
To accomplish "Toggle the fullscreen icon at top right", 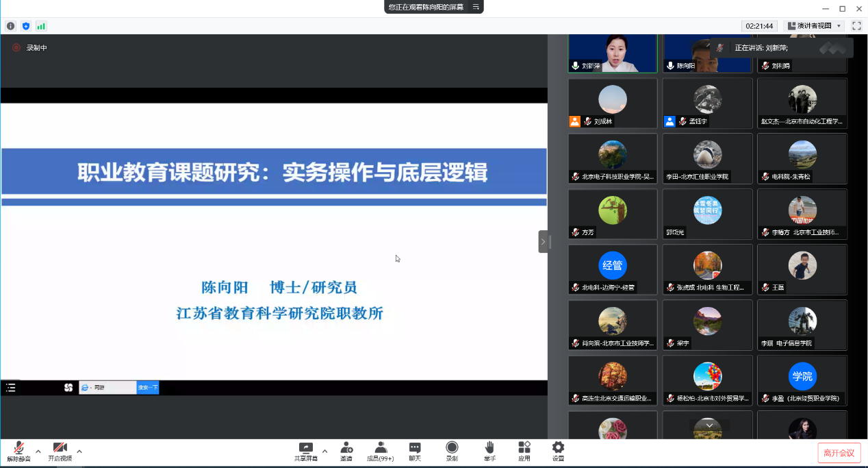I will click(x=856, y=26).
